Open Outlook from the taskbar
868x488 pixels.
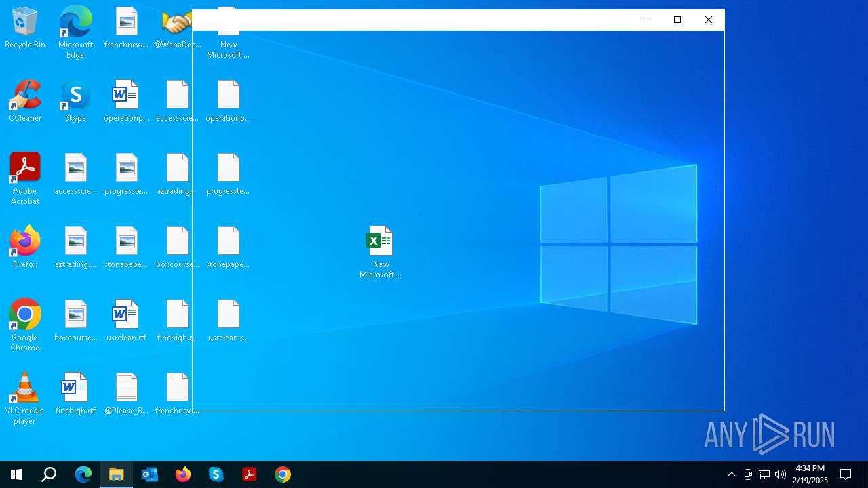point(150,474)
